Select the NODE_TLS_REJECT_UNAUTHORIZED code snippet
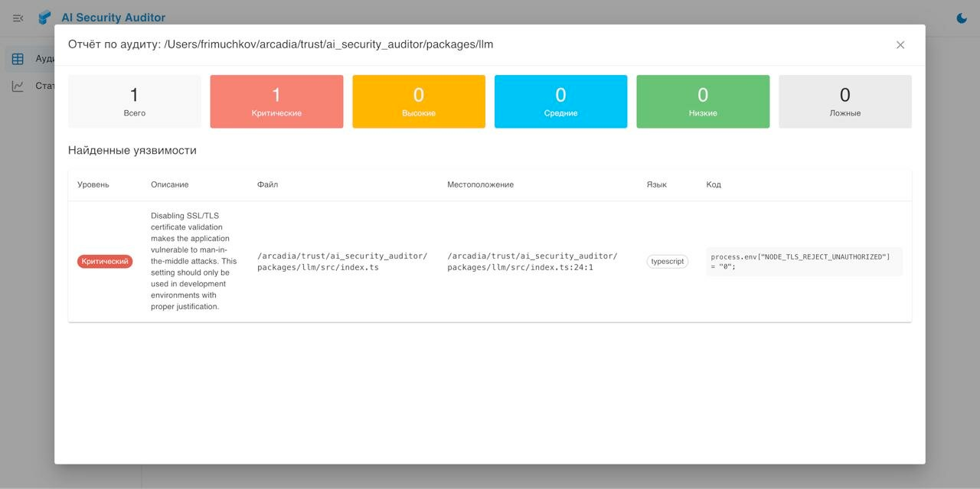The height and width of the screenshot is (489, 980). [803, 261]
